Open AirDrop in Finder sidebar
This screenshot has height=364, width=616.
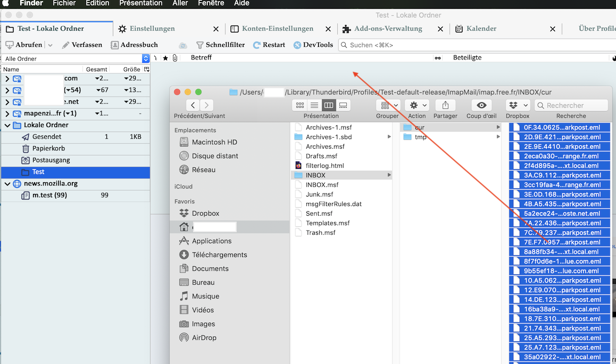point(204,337)
